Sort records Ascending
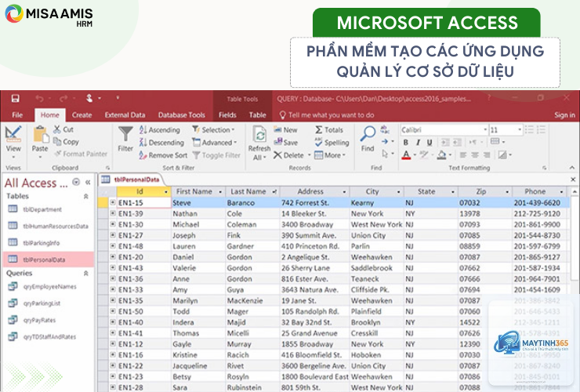This screenshot has height=392, width=580. (x=160, y=130)
